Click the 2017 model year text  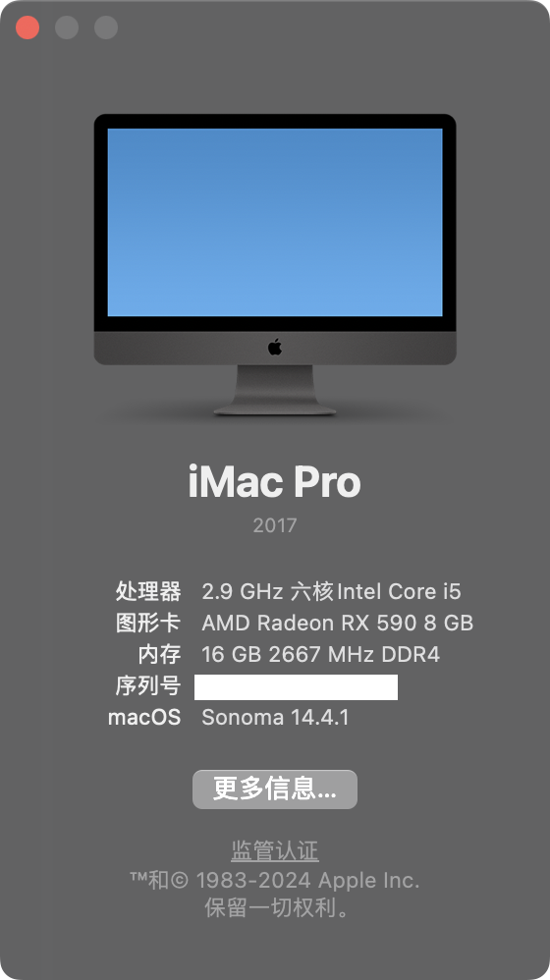[275, 525]
